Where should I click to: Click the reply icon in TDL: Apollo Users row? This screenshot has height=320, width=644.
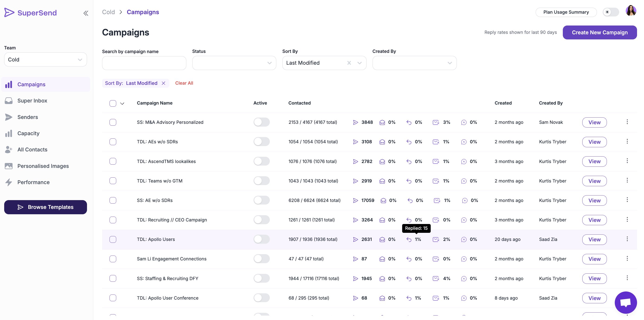[x=409, y=240]
